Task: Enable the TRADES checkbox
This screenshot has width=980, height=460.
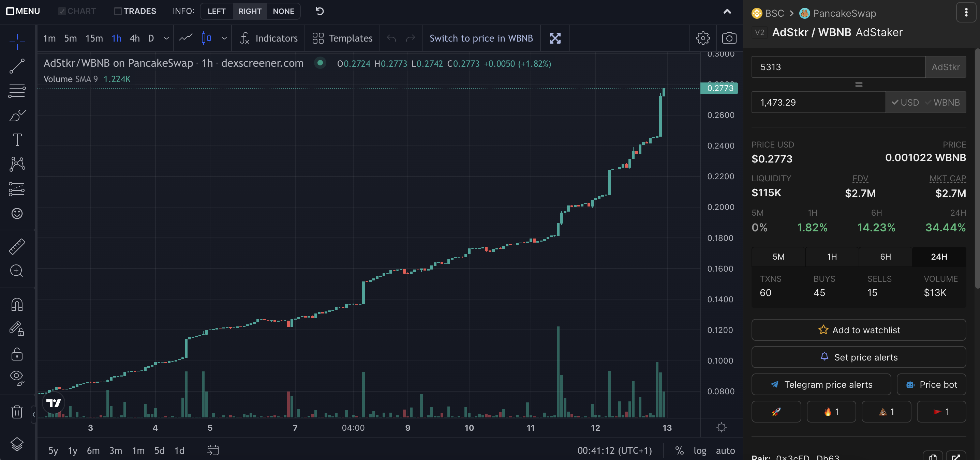Action: point(118,11)
